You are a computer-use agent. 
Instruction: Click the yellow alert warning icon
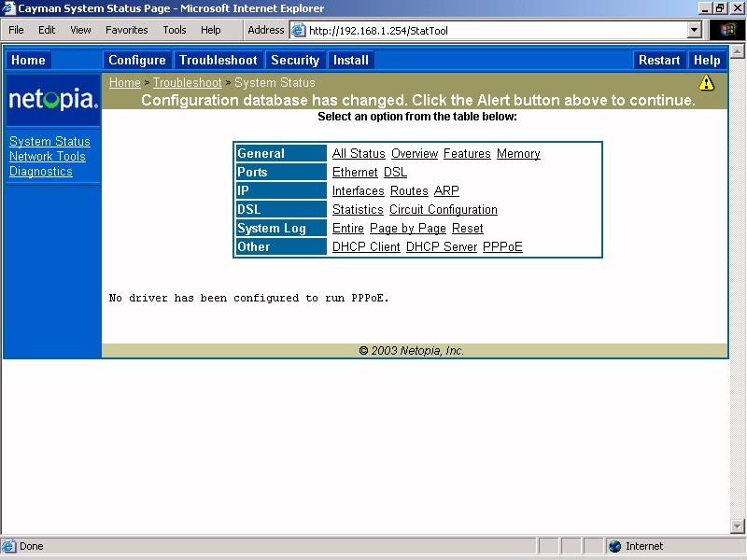[706, 83]
